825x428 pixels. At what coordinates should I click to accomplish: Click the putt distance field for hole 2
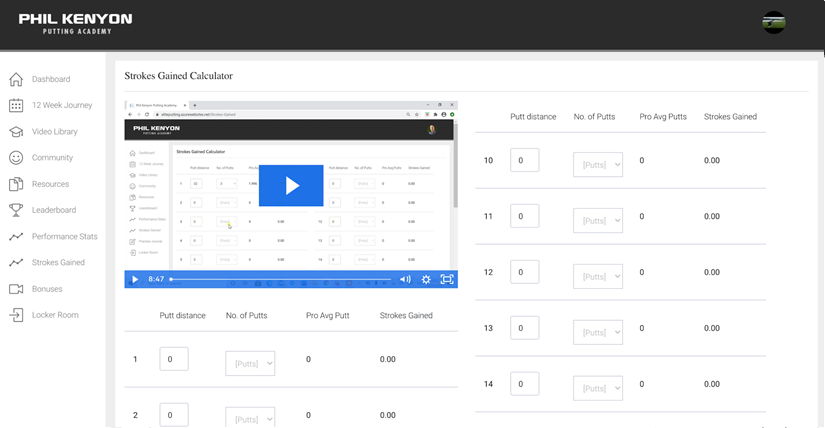(x=174, y=415)
